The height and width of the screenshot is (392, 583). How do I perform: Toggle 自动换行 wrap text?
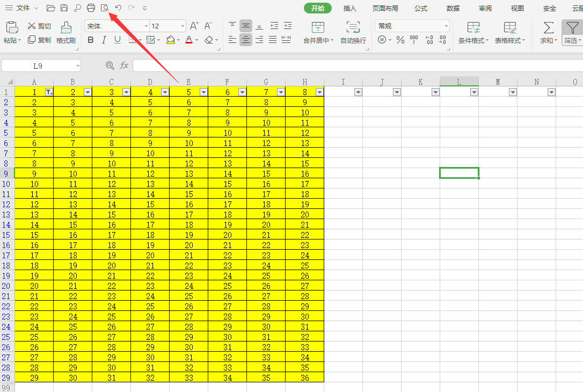click(353, 33)
